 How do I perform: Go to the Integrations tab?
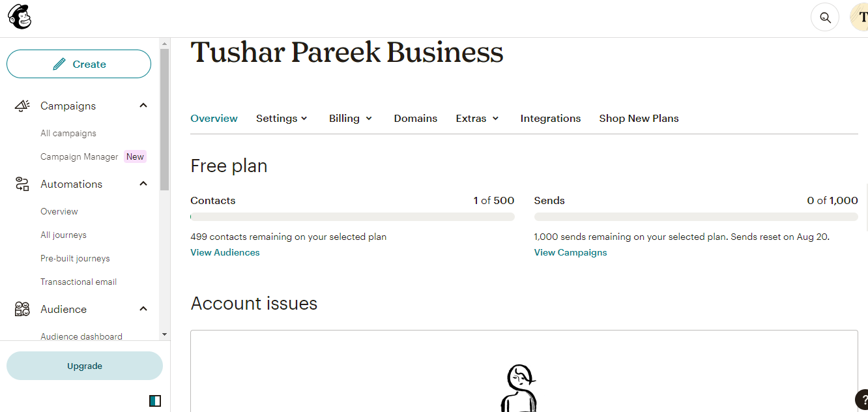pos(550,119)
